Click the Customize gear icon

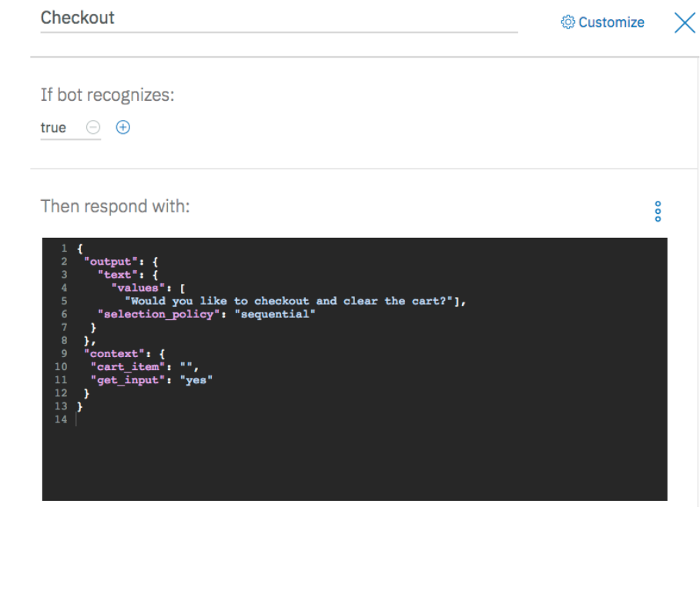tap(568, 22)
